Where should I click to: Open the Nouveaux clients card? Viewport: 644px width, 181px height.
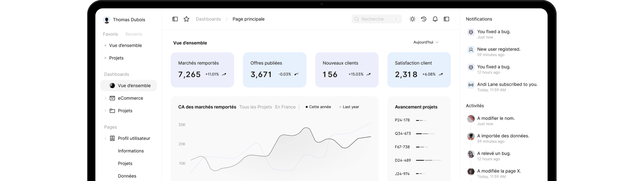347,70
